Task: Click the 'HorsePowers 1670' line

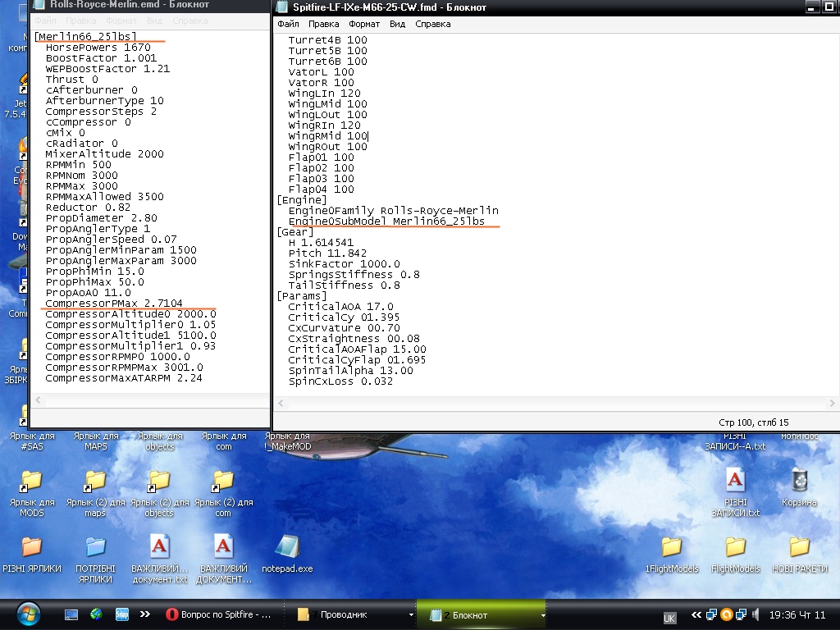Action: pos(98,47)
